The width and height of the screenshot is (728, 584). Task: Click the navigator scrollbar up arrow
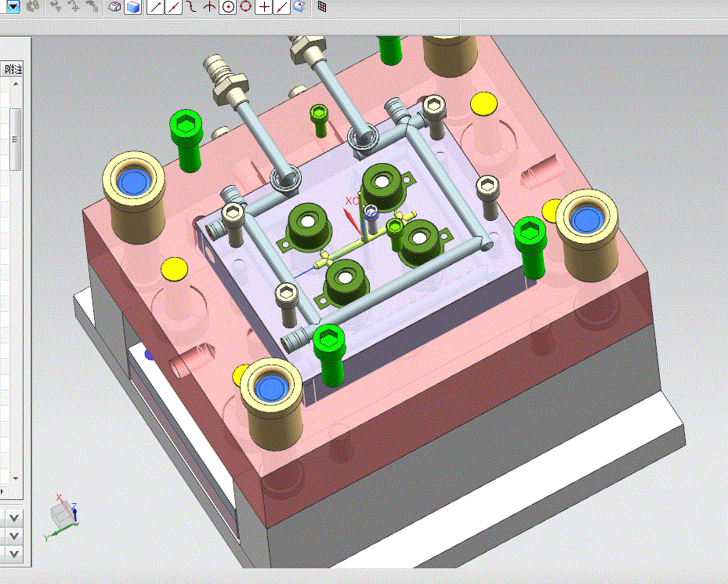pos(16,84)
